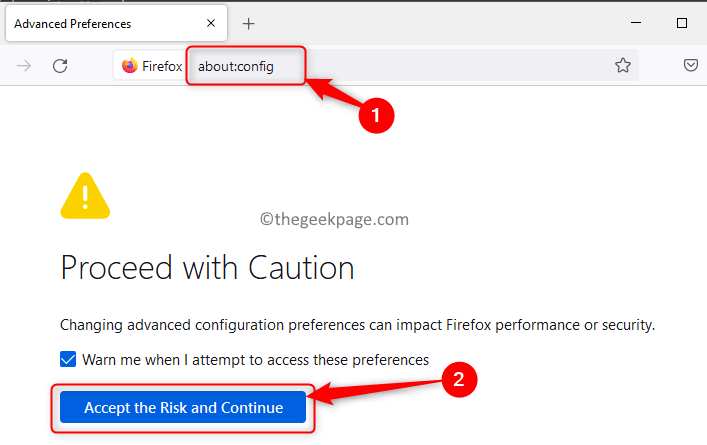The width and height of the screenshot is (707, 445).
Task: Click the 'Warn me when I attempt' label text
Action: coord(255,359)
